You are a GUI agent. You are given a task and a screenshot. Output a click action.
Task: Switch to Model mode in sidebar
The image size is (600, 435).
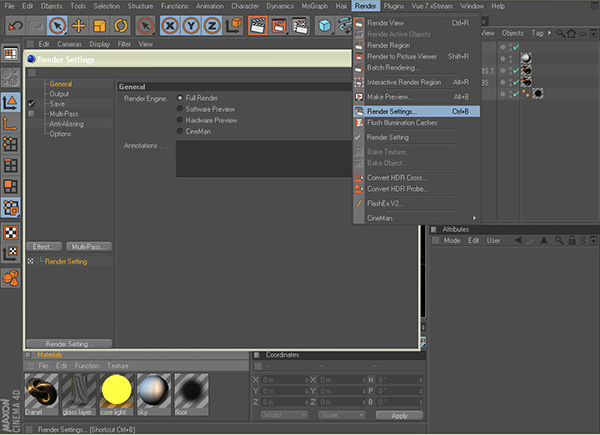[x=11, y=102]
